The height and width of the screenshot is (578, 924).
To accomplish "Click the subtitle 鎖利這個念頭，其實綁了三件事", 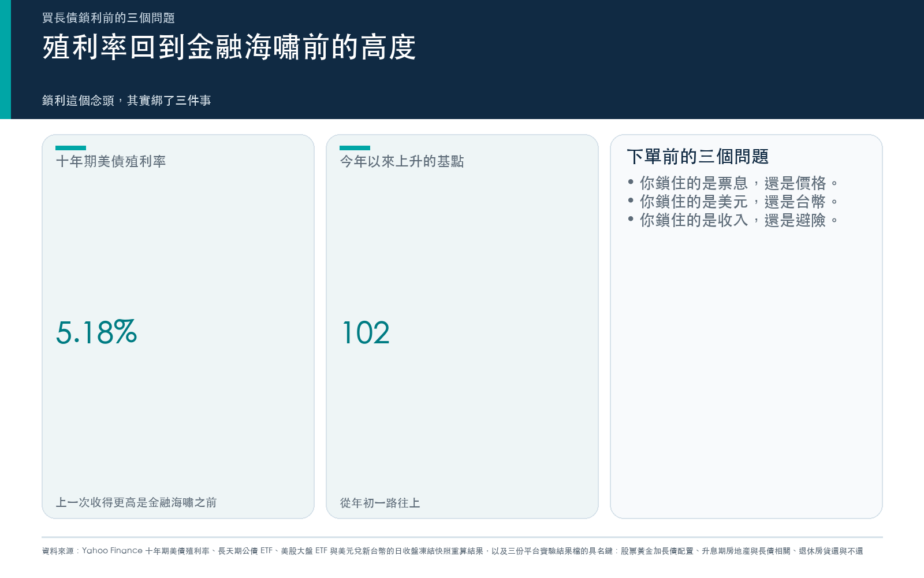I will pyautogui.click(x=126, y=101).
